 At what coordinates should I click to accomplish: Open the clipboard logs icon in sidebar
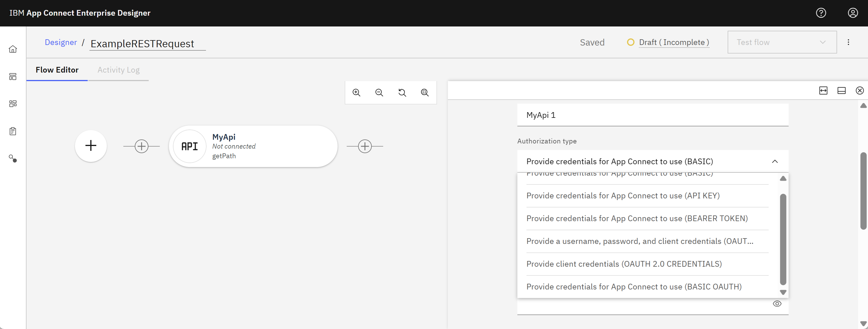point(13,131)
